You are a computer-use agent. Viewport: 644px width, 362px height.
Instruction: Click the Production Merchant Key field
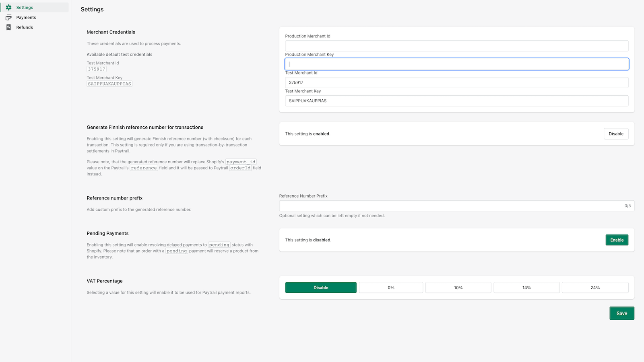[x=457, y=64]
